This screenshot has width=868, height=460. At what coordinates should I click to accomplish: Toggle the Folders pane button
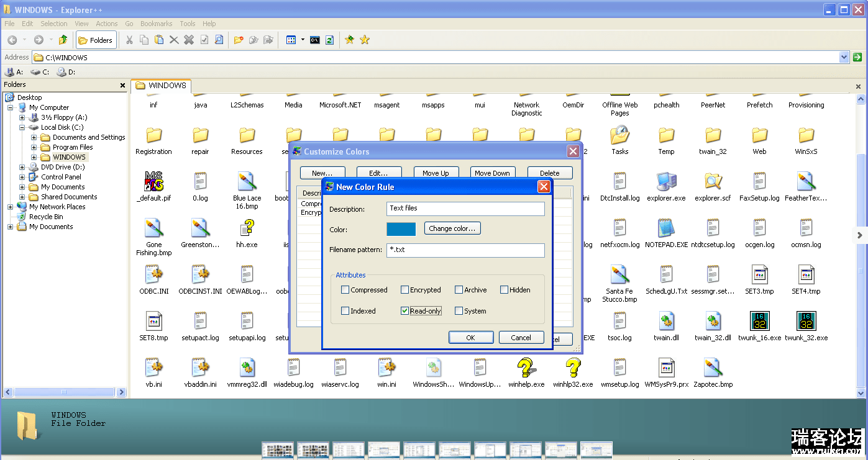[95, 40]
